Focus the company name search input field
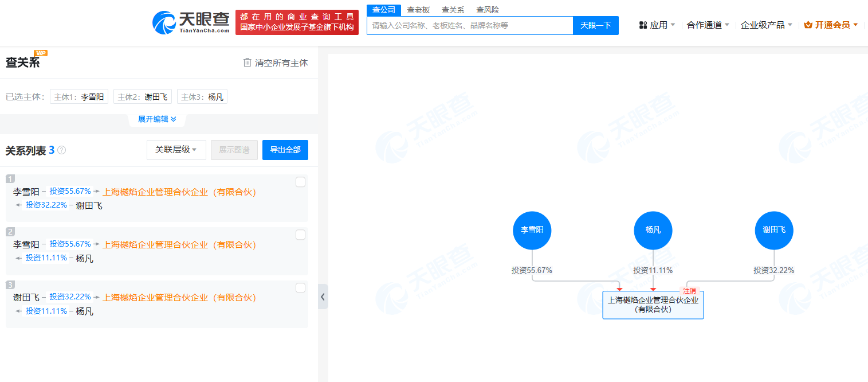The image size is (868, 382). 469,25
